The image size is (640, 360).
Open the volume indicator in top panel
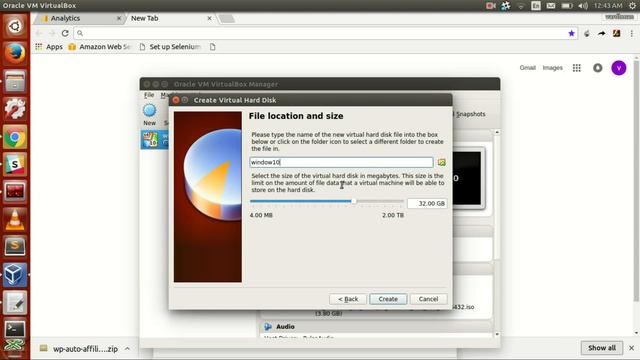pyautogui.click(x=583, y=6)
